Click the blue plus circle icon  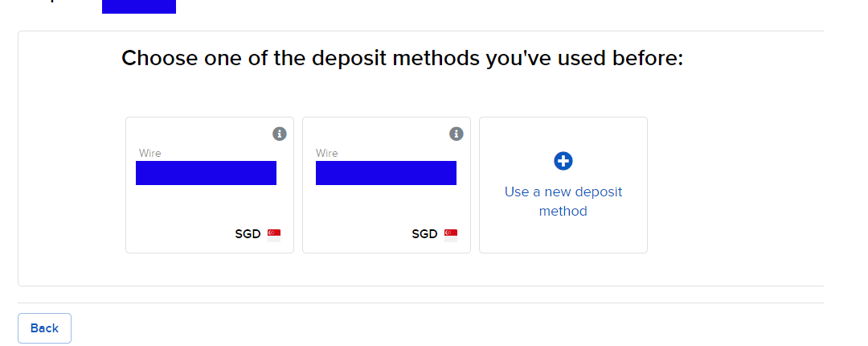563,161
